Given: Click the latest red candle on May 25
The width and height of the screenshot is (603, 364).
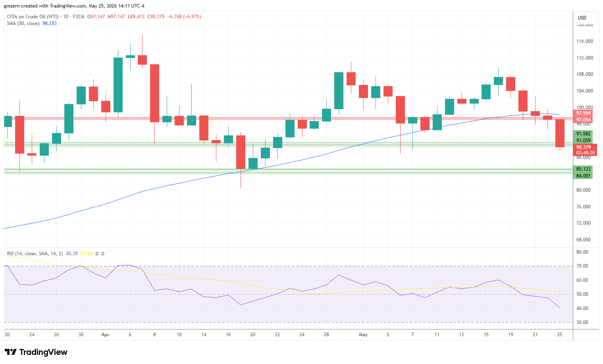Looking at the screenshot, I should [560, 133].
